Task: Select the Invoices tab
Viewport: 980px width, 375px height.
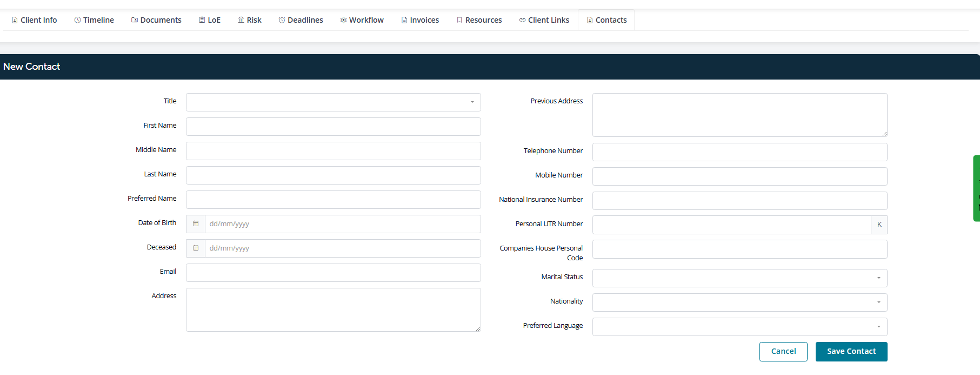Action: coord(420,20)
